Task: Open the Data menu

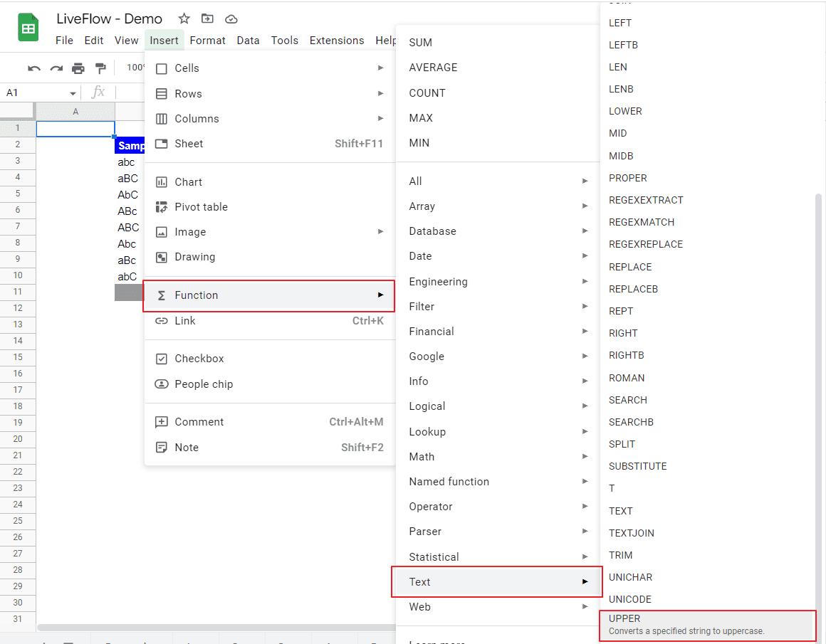Action: [x=248, y=41]
